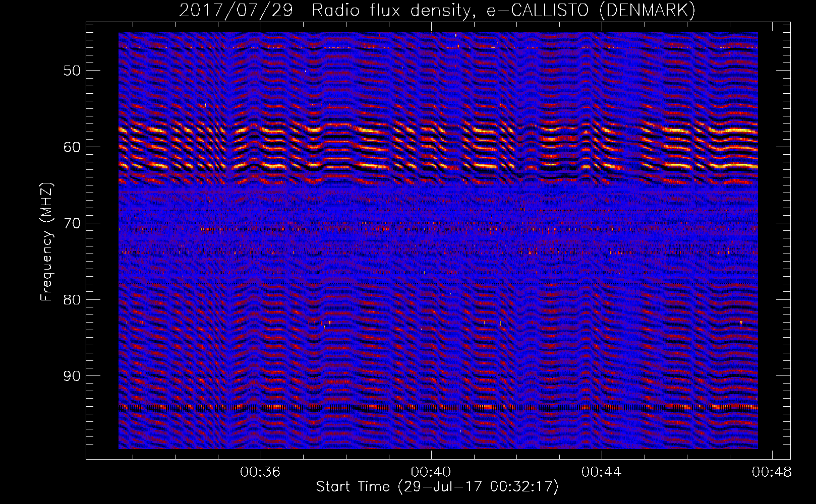Click the 60 frequency tick label
The height and width of the screenshot is (504, 816).
click(72, 147)
